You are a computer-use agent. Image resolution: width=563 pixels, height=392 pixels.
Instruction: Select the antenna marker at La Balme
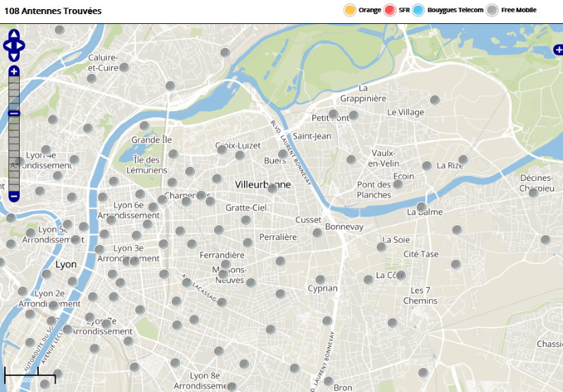click(422, 207)
